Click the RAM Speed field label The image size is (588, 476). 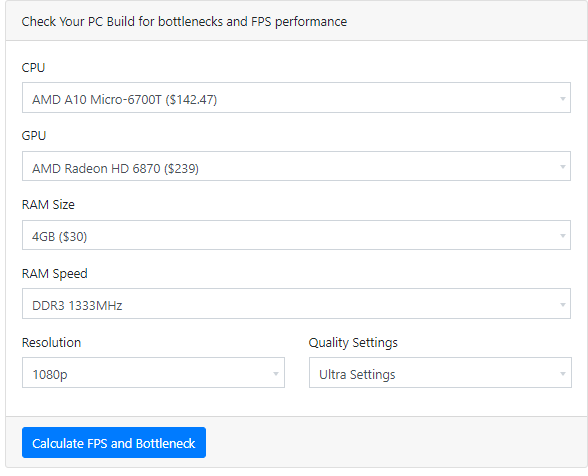(x=55, y=274)
